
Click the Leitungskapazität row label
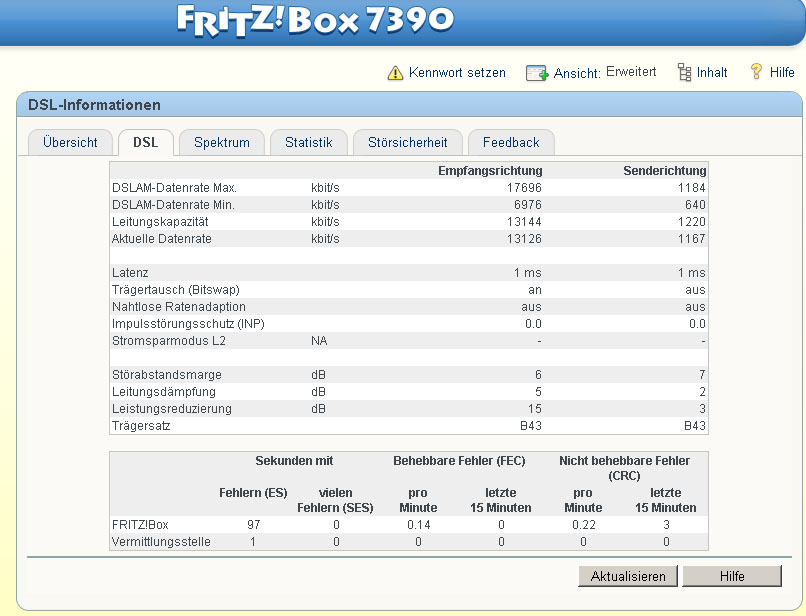point(160,222)
